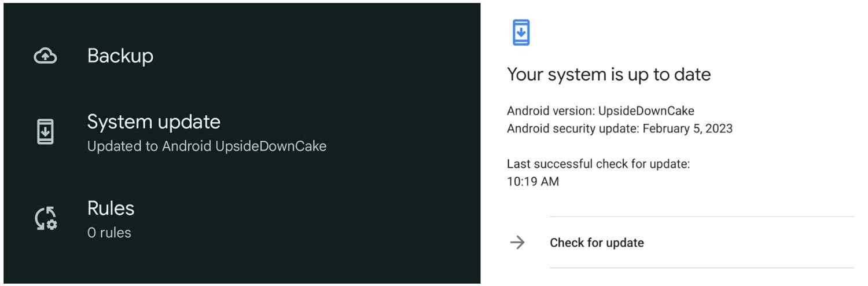Viewport: 868px width, 286px height.
Task: Select the 'Android version: UpsideDownCake' line
Action: (x=600, y=111)
